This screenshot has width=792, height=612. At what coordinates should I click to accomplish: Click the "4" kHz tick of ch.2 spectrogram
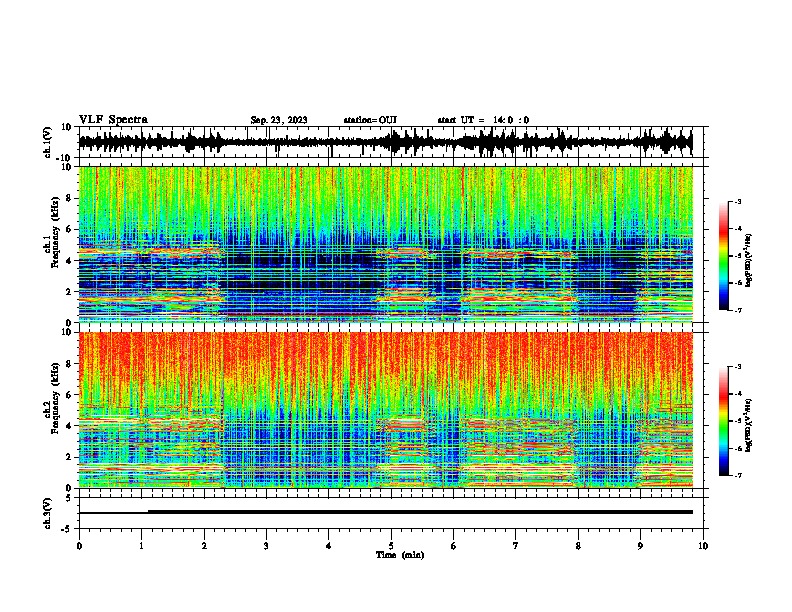69,426
